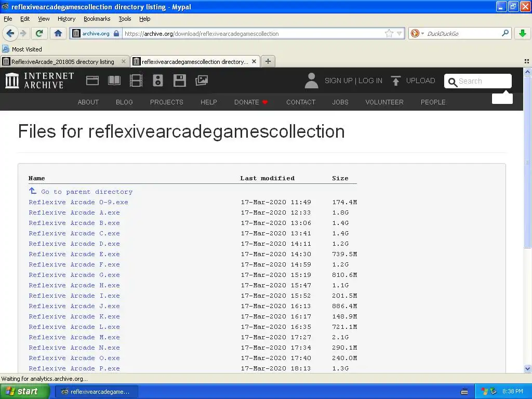Download Reflexive Arcade M.exe
Image resolution: width=532 pixels, height=399 pixels.
coord(74,337)
